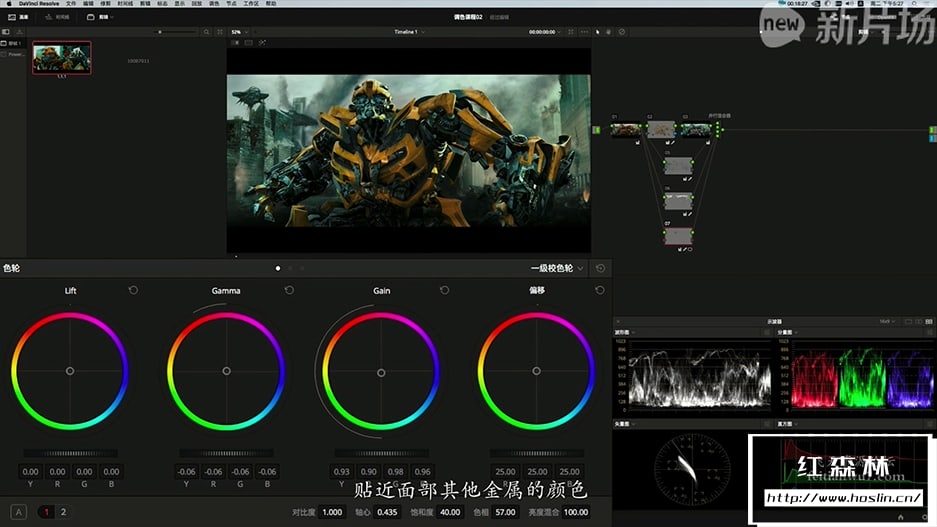Viewport: 937px width, 527px height.
Task: Reset all primary color wheels
Action: (601, 268)
